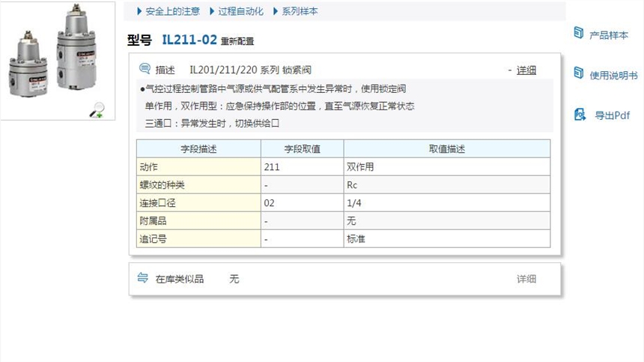Click the 在库类似品 arrows icon
This screenshot has height=362, width=644.
pos(143,278)
